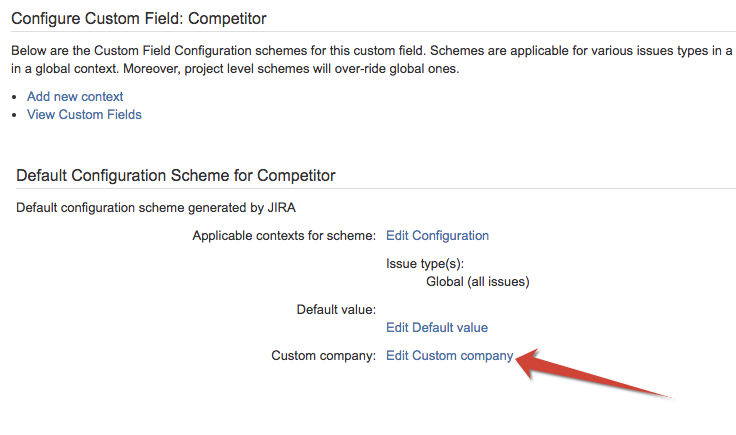Click the Add new context link
Viewport: 736px width, 435px height.
(x=75, y=96)
